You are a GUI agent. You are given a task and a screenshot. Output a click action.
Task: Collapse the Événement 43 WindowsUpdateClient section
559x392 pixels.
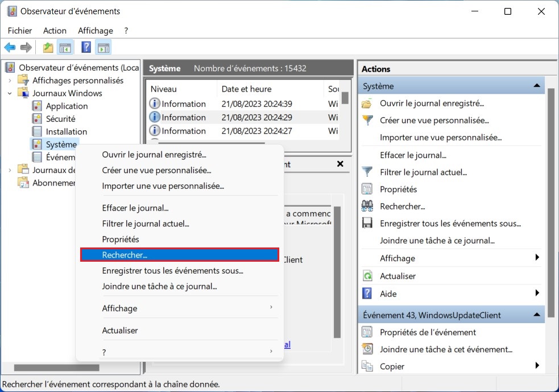536,314
